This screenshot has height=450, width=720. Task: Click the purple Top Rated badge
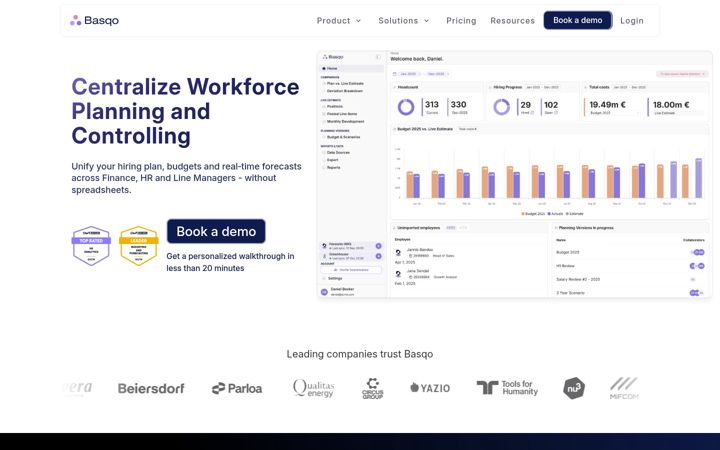click(91, 246)
